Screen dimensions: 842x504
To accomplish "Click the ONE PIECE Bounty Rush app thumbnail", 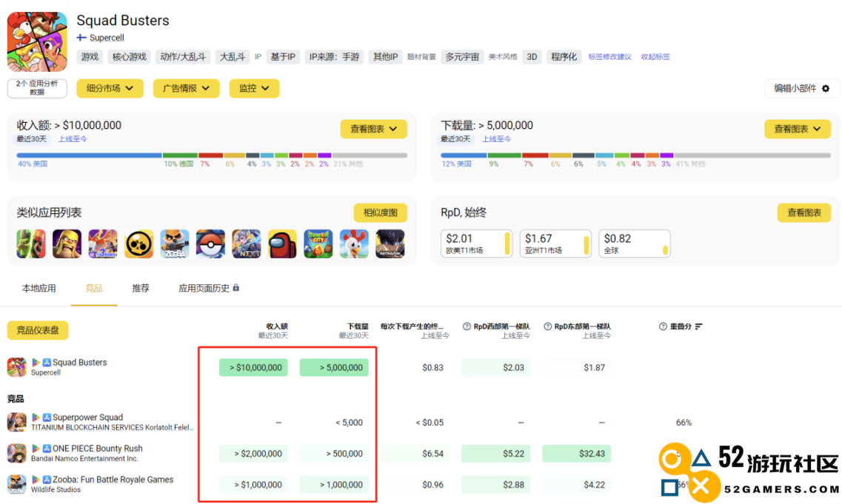I will (16, 453).
